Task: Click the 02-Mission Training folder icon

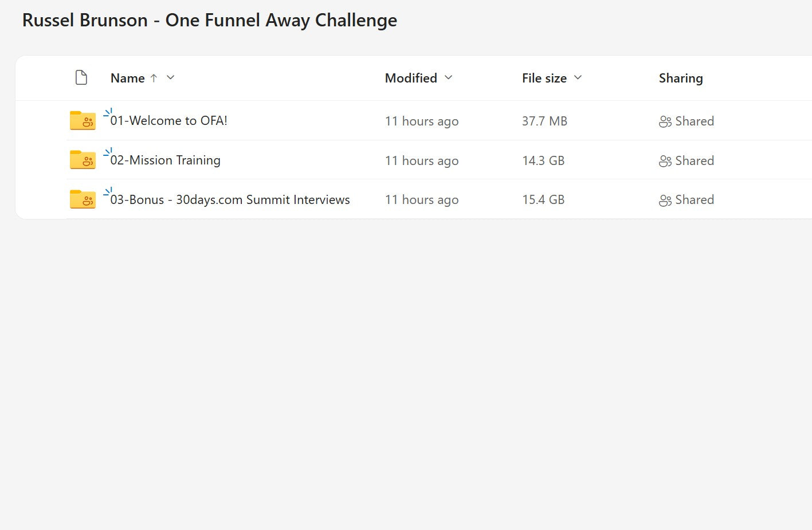Action: (83, 160)
